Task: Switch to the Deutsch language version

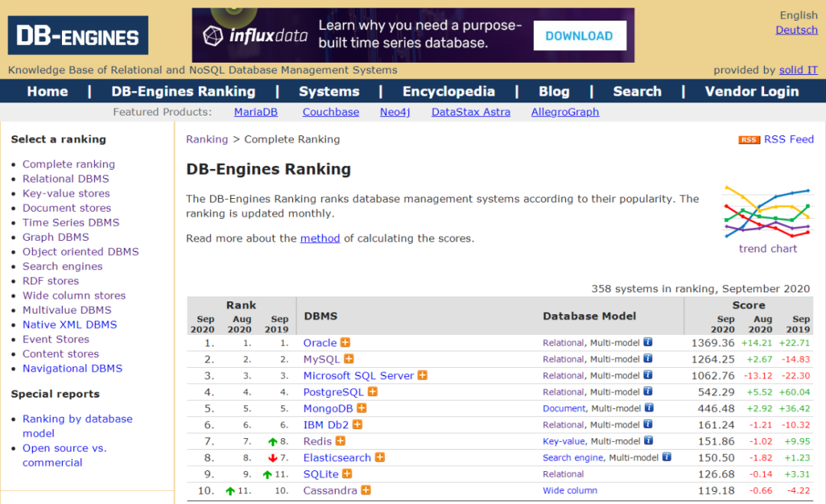Action: pyautogui.click(x=796, y=29)
